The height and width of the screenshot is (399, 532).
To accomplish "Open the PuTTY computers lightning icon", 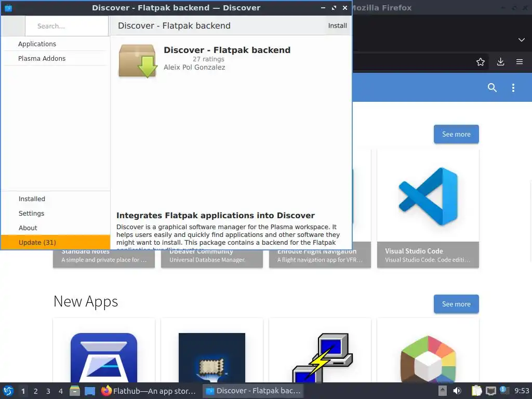I will coord(322,357).
